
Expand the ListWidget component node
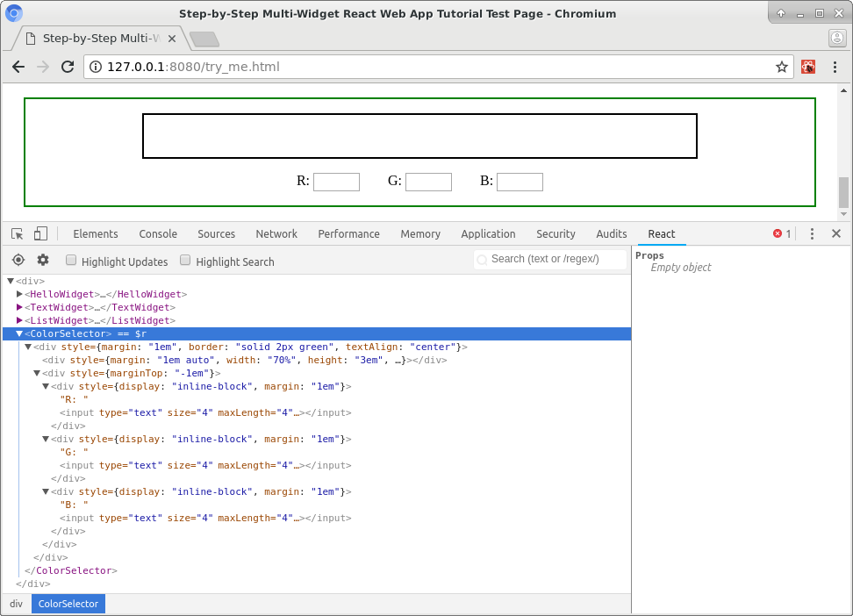[18, 320]
